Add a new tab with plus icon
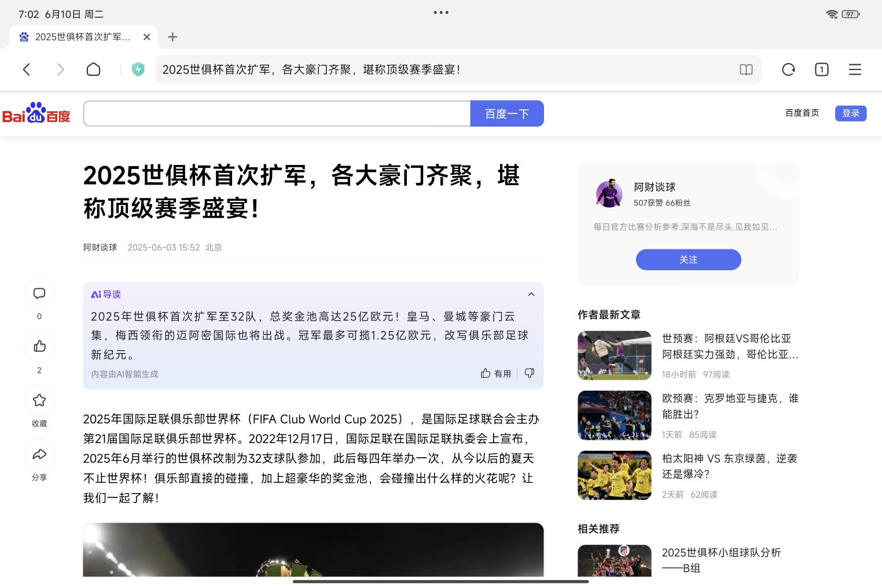882x588 pixels. [x=172, y=37]
